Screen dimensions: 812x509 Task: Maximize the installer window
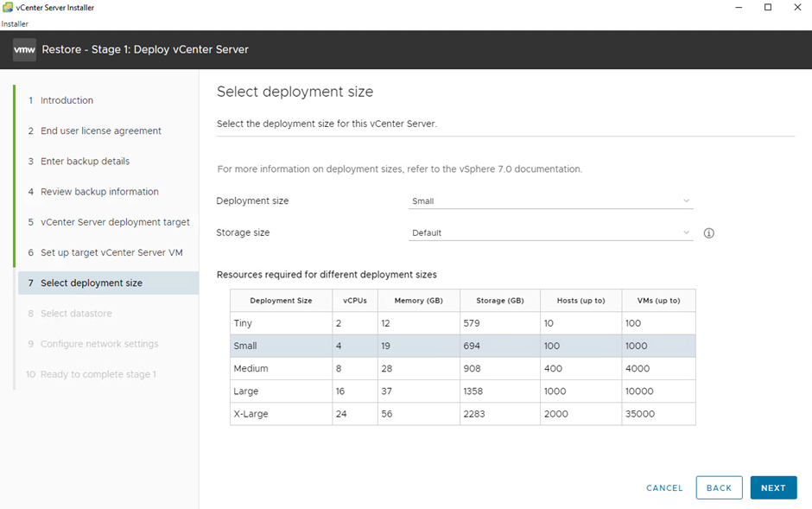768,8
